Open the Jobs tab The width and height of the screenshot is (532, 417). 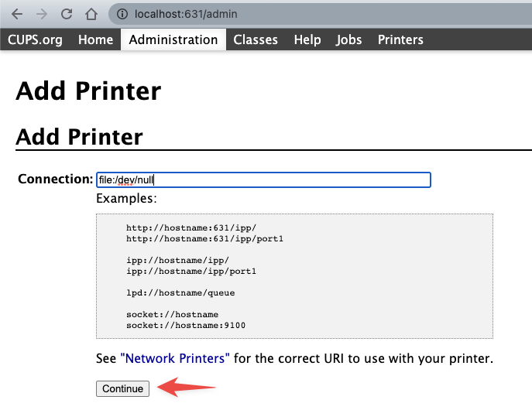point(348,39)
